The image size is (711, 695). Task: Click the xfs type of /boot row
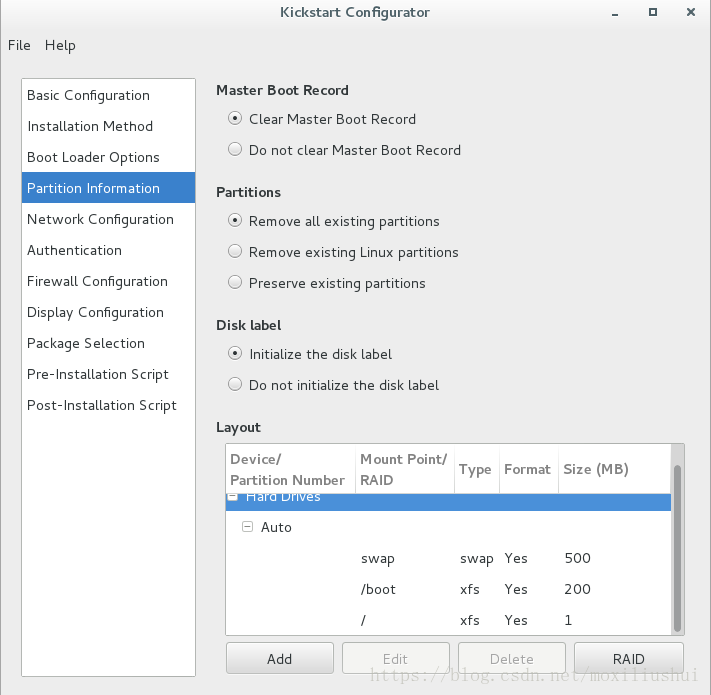pyautogui.click(x=469, y=589)
